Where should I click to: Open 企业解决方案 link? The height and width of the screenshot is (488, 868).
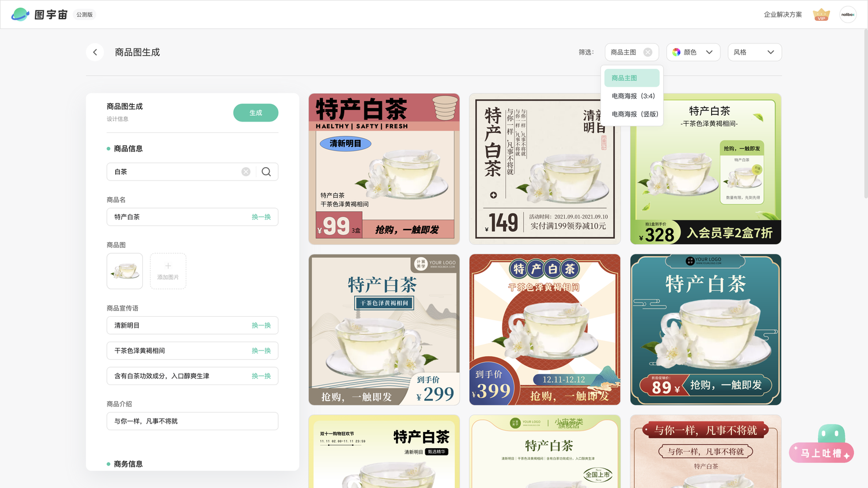782,14
